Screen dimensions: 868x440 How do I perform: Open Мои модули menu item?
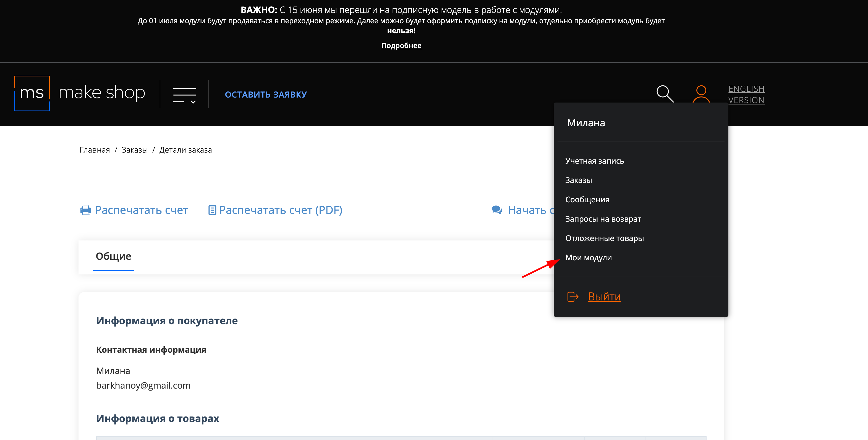(x=588, y=258)
